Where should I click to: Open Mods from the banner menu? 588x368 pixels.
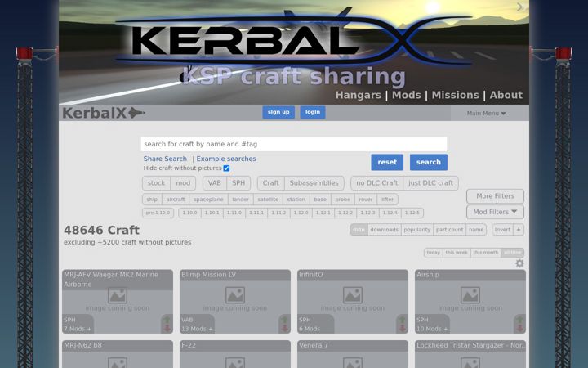point(406,95)
